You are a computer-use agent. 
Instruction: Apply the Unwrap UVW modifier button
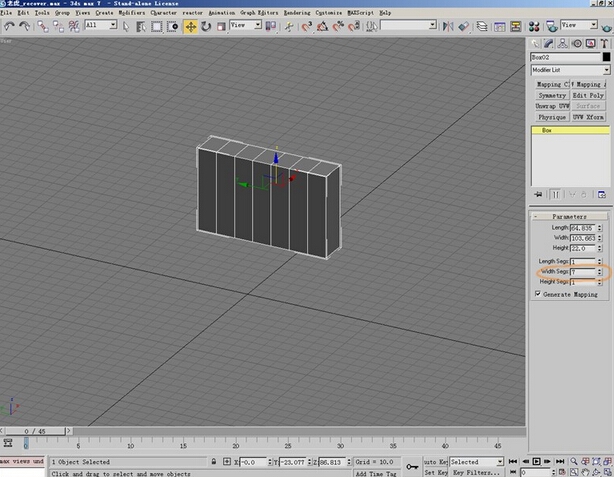(x=552, y=106)
